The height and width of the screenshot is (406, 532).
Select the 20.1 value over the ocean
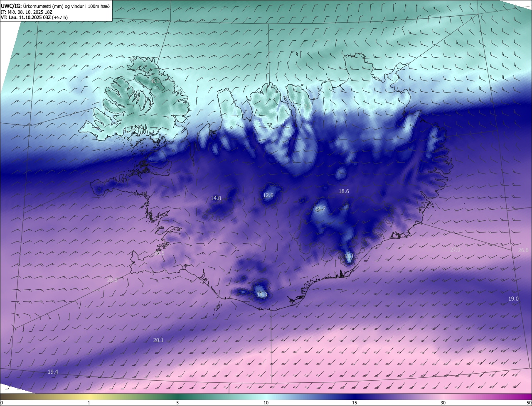coord(158,340)
